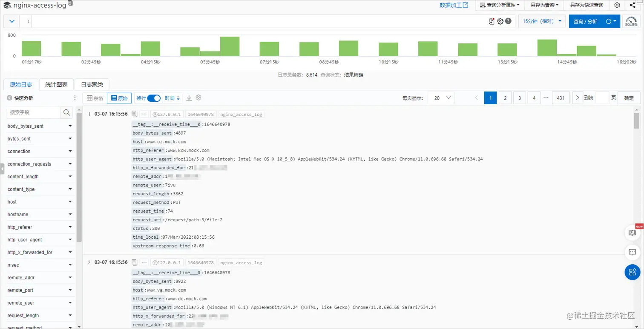
Task: Switch to 原始 view mode
Action: pos(119,98)
